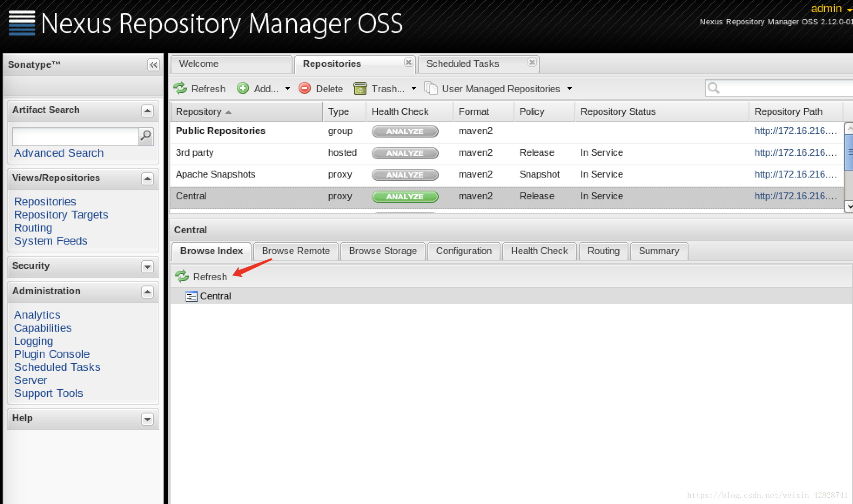Collapse the Sonatype sidebar panel
The height and width of the screenshot is (504, 853).
tap(153, 65)
